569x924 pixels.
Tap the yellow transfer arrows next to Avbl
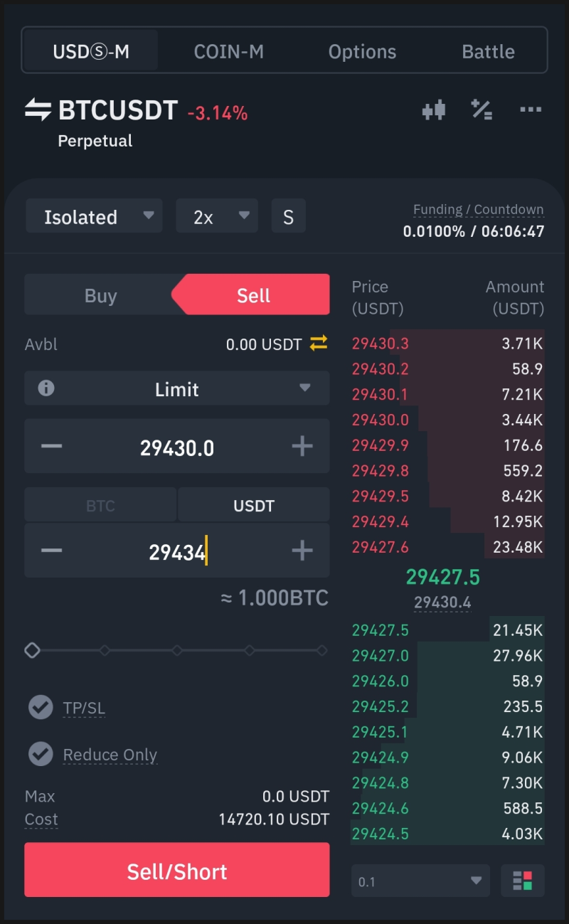tap(319, 344)
